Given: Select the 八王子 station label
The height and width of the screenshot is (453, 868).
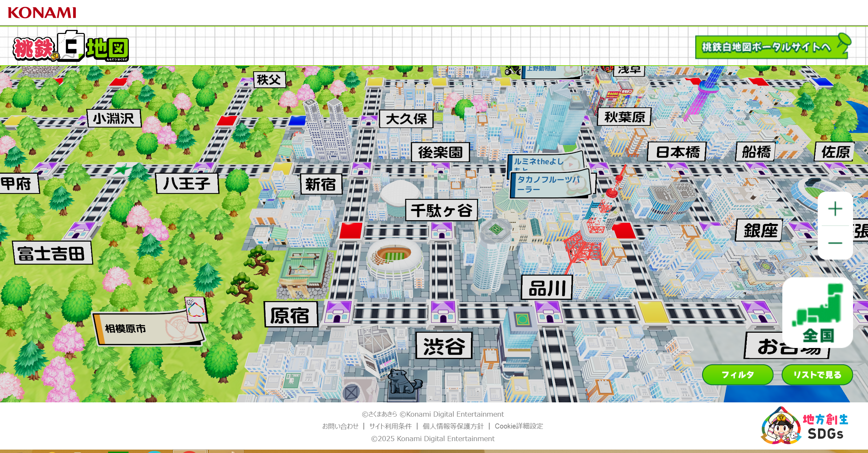Looking at the screenshot, I should coord(187,184).
